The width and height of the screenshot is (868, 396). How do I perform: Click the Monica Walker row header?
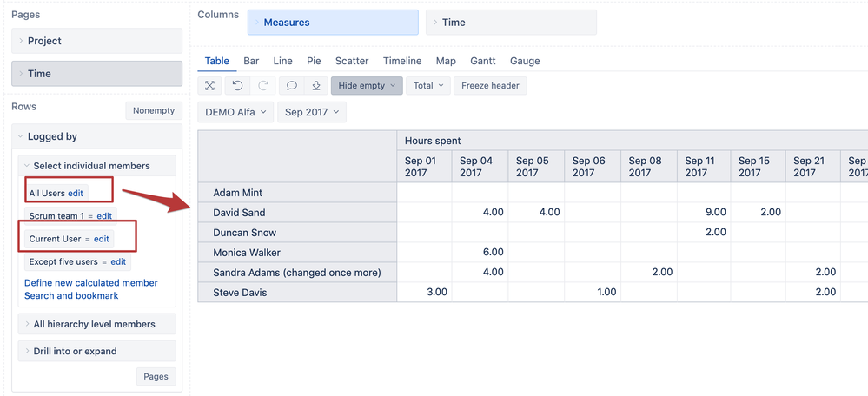pyautogui.click(x=297, y=253)
